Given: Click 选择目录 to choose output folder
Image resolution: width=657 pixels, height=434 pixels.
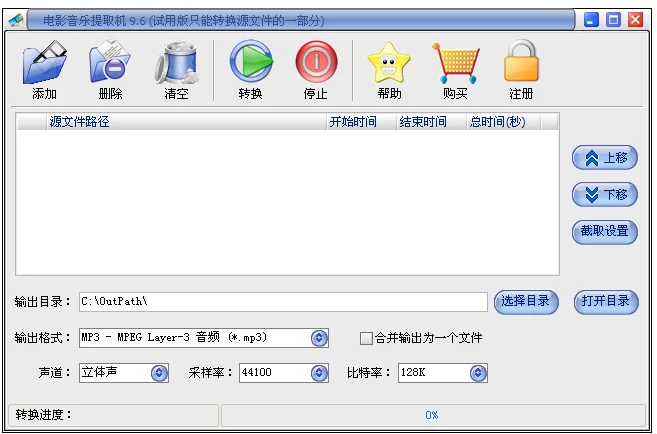Looking at the screenshot, I should click(526, 302).
